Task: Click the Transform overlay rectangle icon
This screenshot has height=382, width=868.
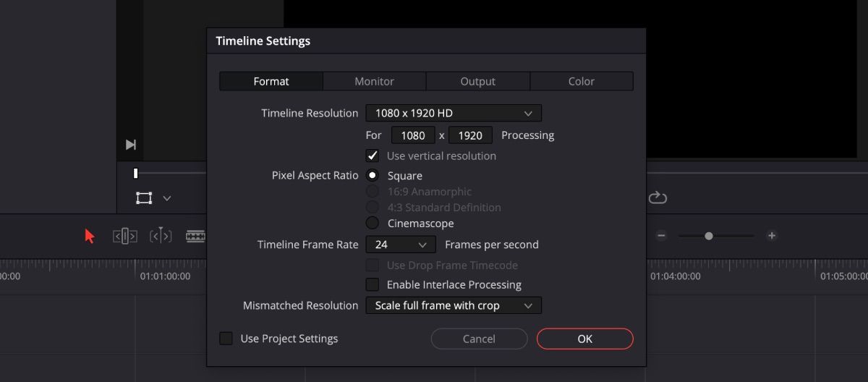Action: coord(144,198)
